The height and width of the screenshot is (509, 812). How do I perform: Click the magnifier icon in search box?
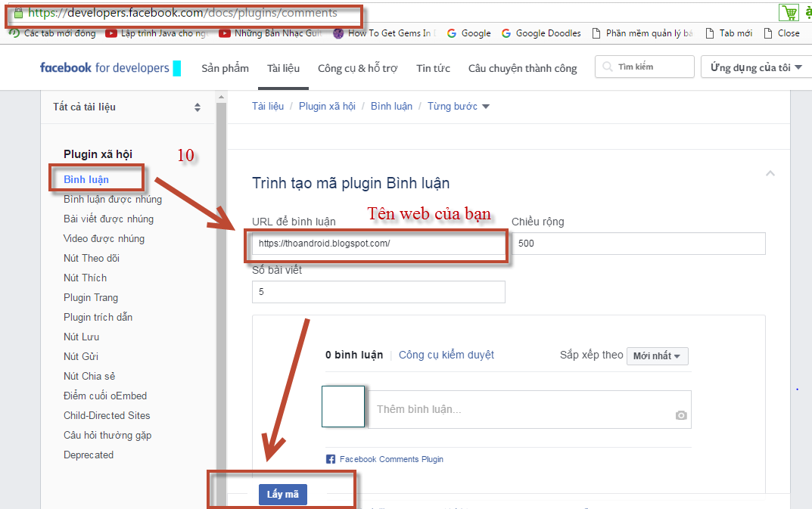(x=608, y=67)
